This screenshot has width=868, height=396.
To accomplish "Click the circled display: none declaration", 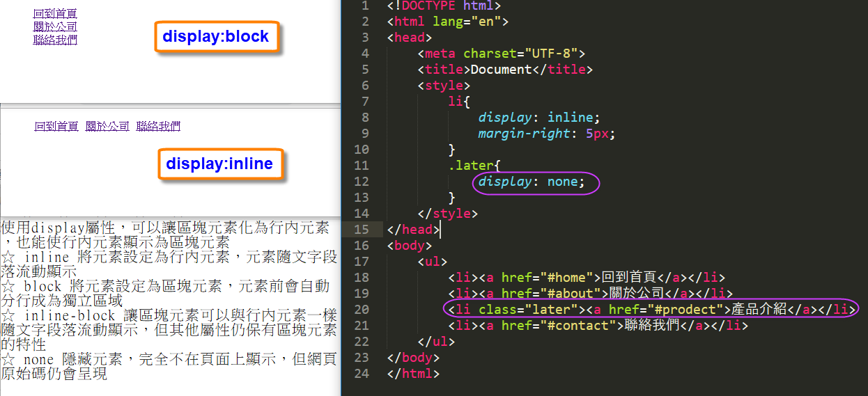I will click(536, 182).
